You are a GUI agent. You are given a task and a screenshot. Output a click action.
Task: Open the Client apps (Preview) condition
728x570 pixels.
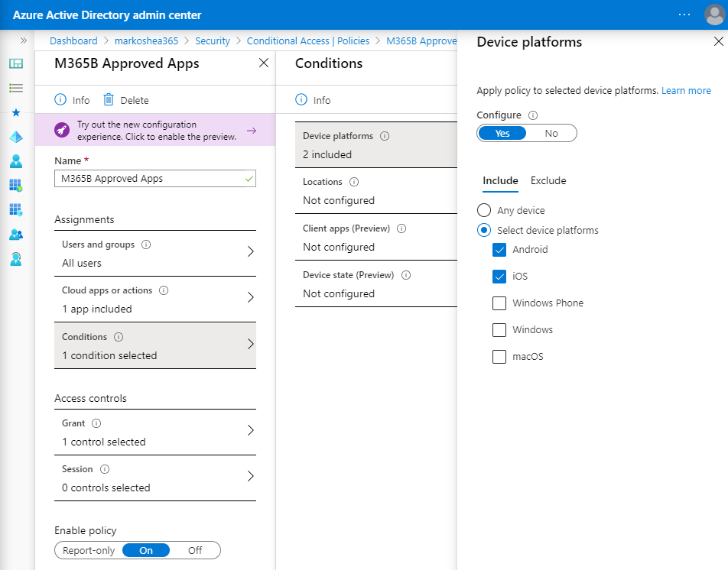pyautogui.click(x=376, y=238)
